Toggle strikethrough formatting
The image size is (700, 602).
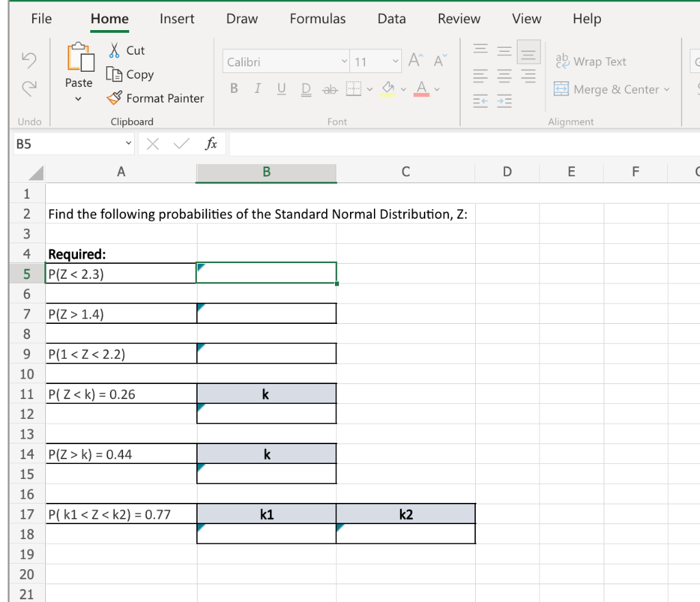(x=330, y=90)
